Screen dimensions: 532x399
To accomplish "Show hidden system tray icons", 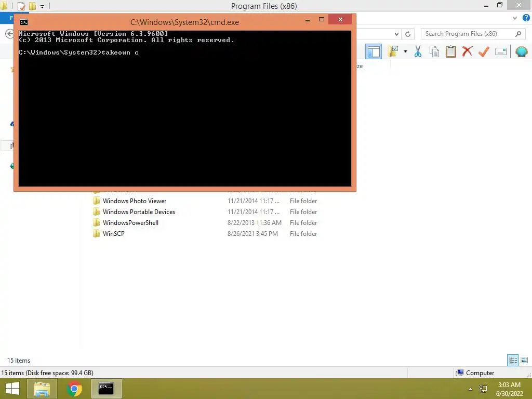I will pyautogui.click(x=470, y=389).
